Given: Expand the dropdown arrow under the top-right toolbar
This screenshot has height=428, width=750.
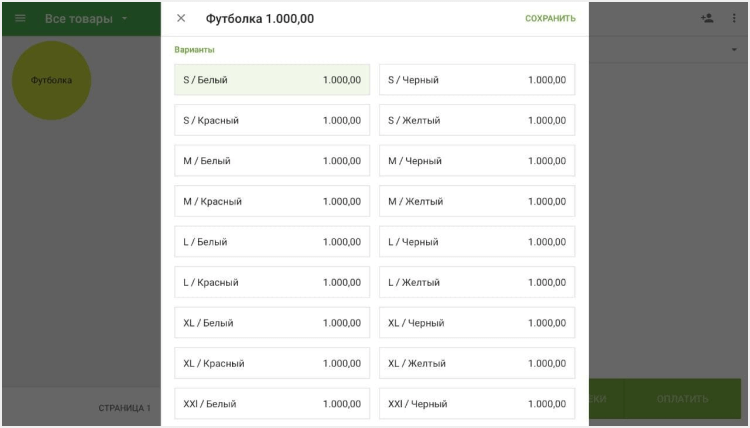Looking at the screenshot, I should (735, 50).
